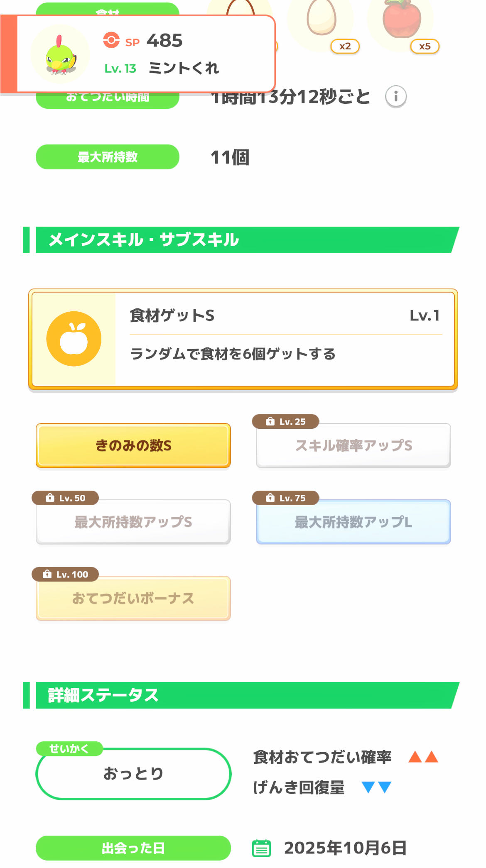Tap the orange apple main skill icon
Viewport: 486px width, 868px height.
[74, 339]
